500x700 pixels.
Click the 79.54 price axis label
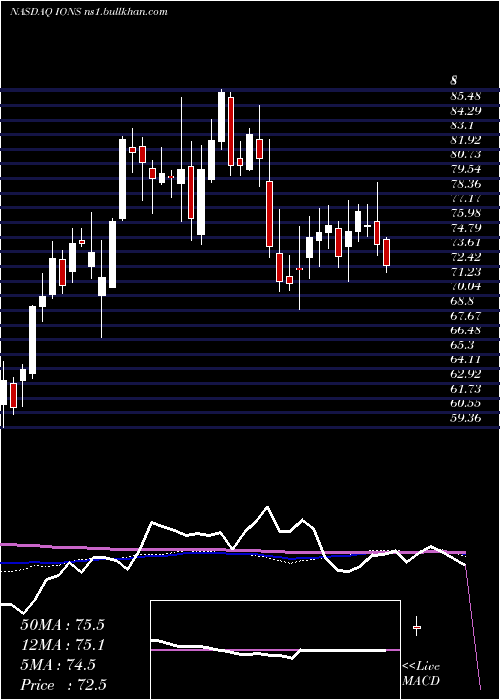(x=466, y=169)
